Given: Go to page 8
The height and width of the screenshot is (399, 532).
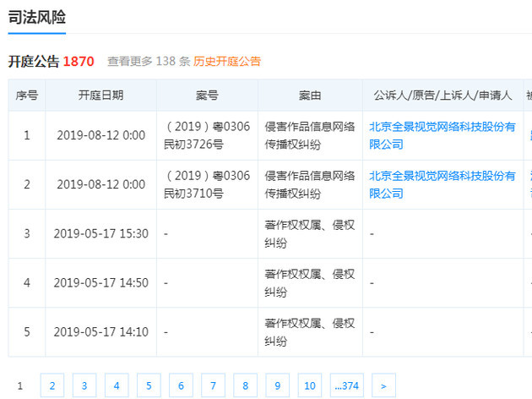Looking at the screenshot, I should coord(245,385).
